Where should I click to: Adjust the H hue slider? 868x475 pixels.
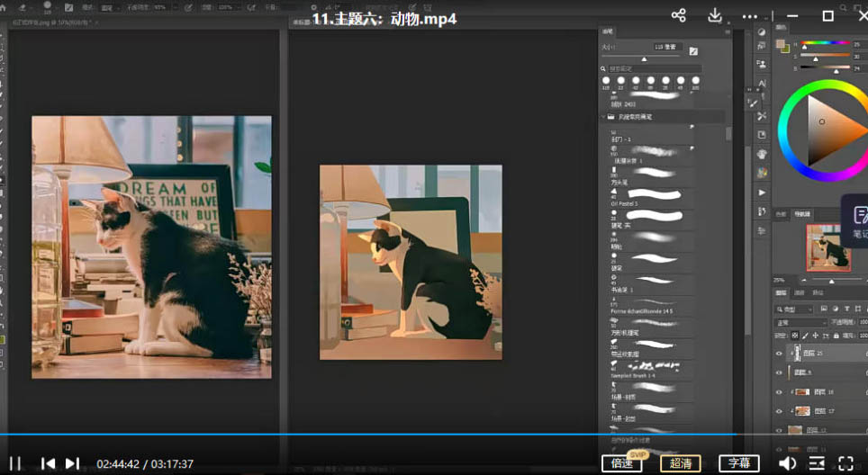[x=825, y=43]
